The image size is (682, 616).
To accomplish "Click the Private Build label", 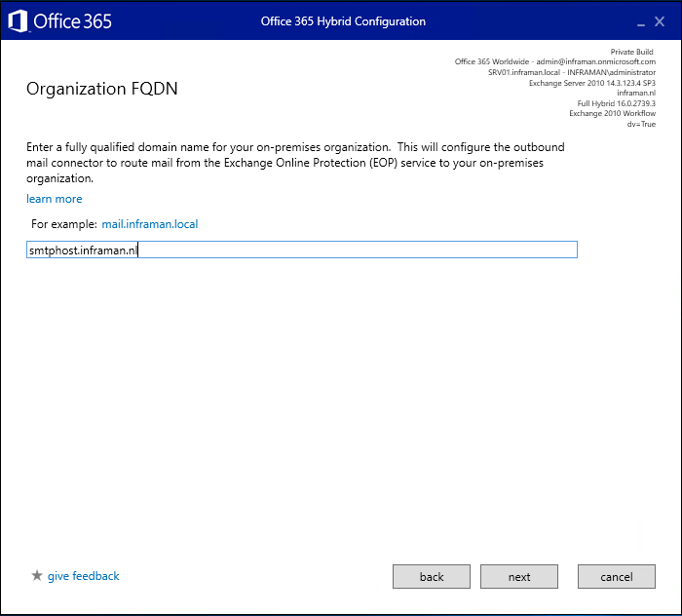I will [632, 52].
